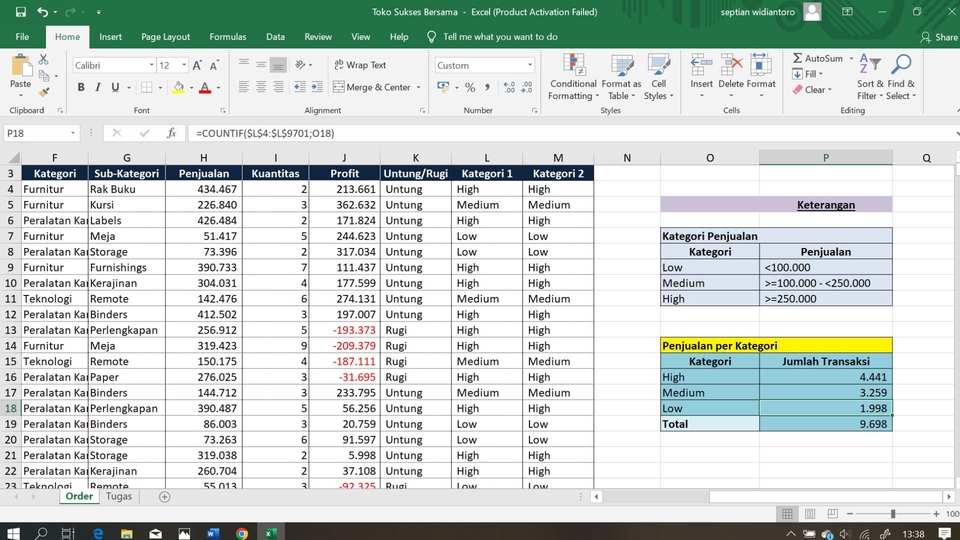The width and height of the screenshot is (960, 540).
Task: Switch to the Insert ribbon tab
Action: [110, 37]
